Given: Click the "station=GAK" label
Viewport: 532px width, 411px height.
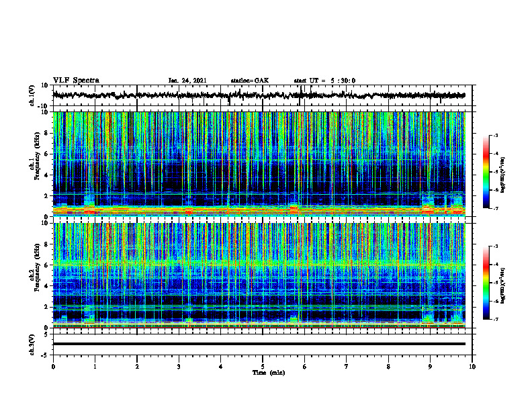Looking at the screenshot, I should [x=250, y=81].
